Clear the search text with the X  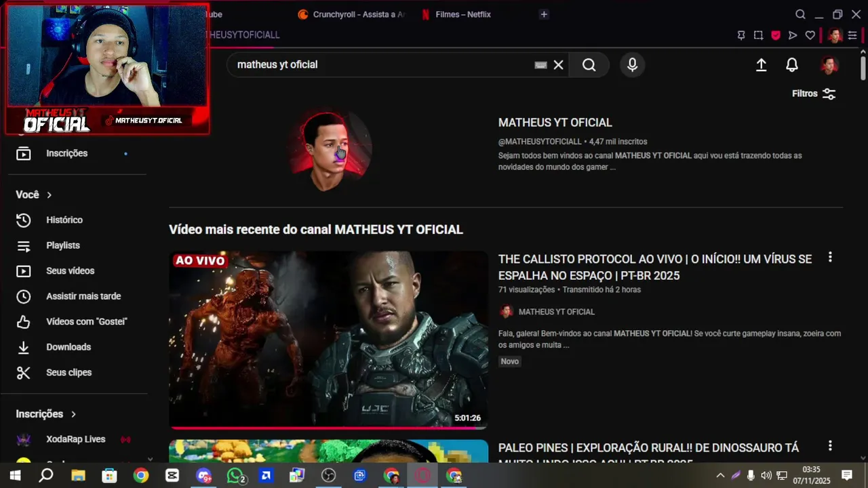click(x=558, y=65)
